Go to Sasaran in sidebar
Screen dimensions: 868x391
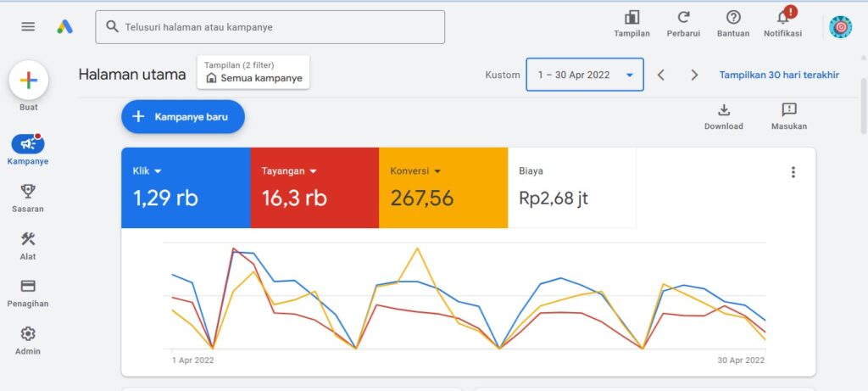coord(28,198)
